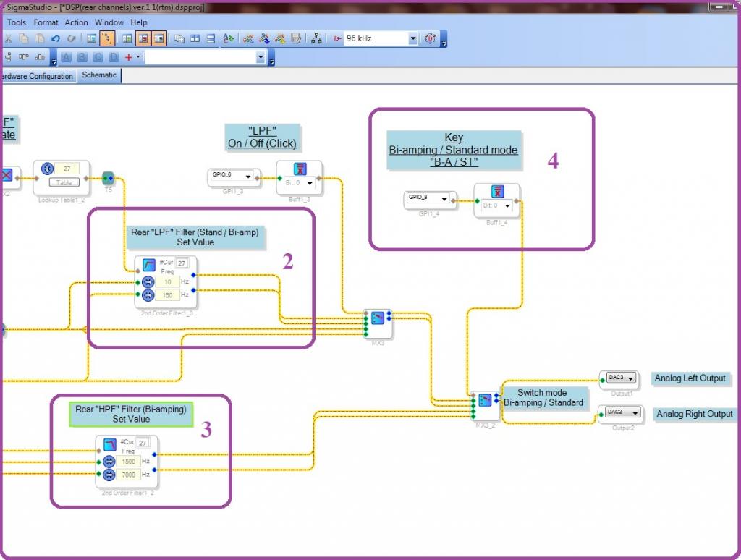Image resolution: width=741 pixels, height=560 pixels.
Task: Click the 1500 Hz frequency field
Action: tap(130, 461)
